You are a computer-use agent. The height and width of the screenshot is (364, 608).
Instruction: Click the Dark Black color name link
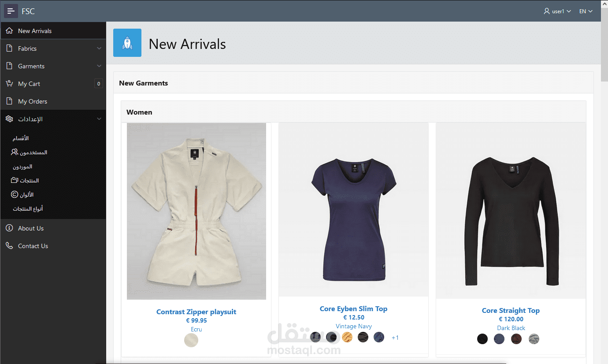[511, 328]
